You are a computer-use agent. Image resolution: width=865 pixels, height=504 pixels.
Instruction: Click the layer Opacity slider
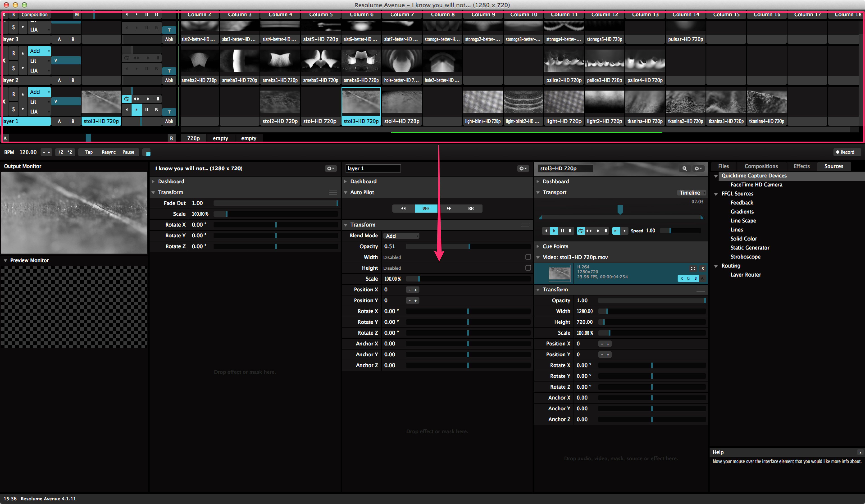tap(468, 246)
